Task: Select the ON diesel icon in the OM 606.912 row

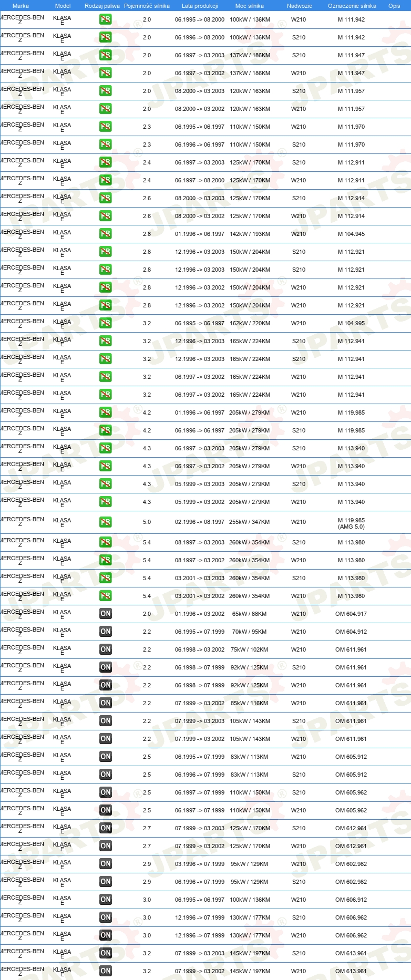Action: coord(106,900)
